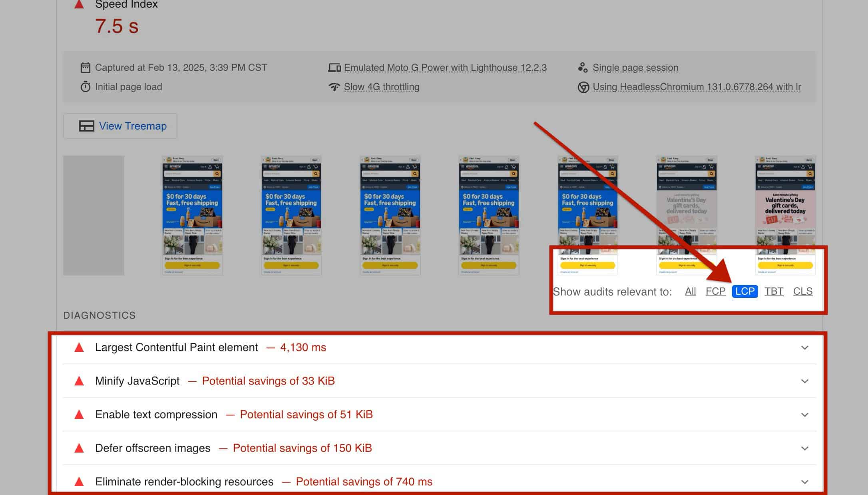868x495 pixels.
Task: Expand the Defer offscreen images audit chevron
Action: pos(805,448)
